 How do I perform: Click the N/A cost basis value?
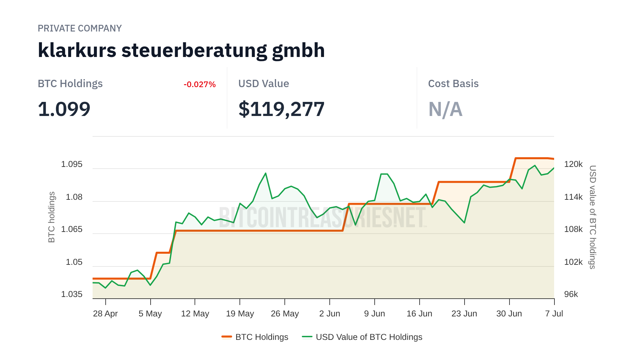(x=445, y=109)
